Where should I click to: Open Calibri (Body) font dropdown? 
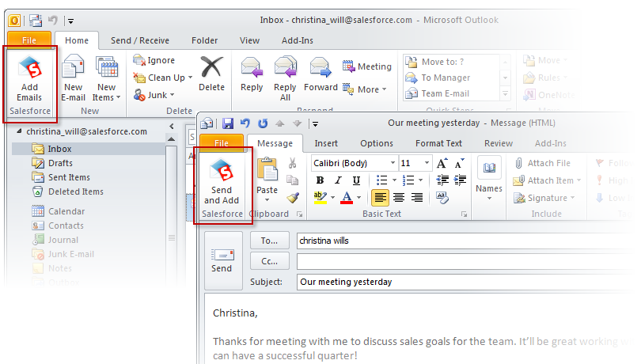tap(393, 163)
